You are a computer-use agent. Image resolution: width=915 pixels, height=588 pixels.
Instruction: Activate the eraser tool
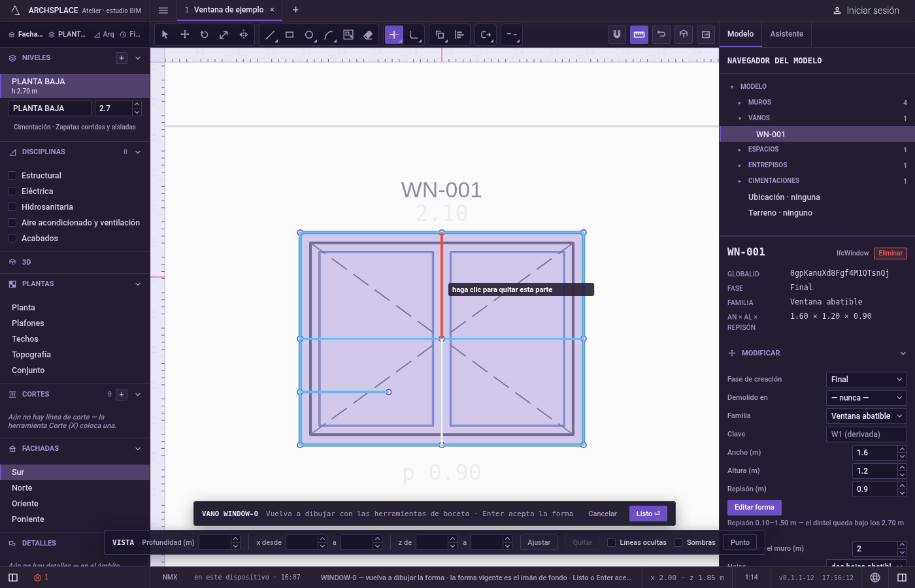click(368, 35)
